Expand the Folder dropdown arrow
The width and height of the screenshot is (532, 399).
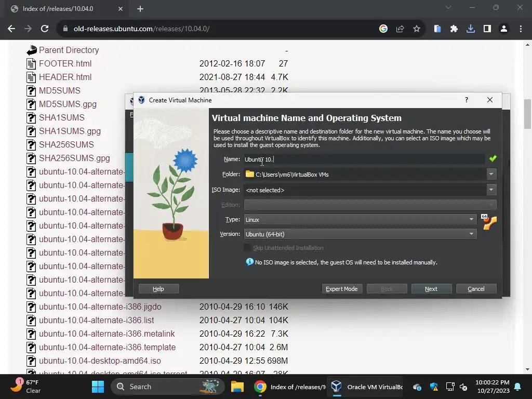tap(491, 174)
